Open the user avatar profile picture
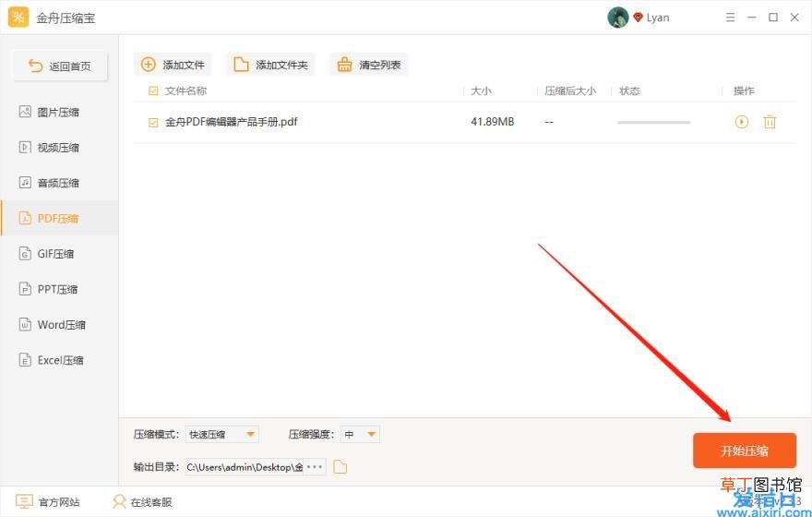Screen dimensions: 812x517 click(618, 18)
